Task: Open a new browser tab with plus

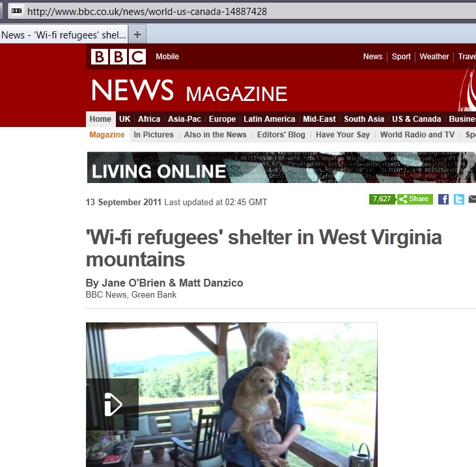Action: pyautogui.click(x=137, y=35)
